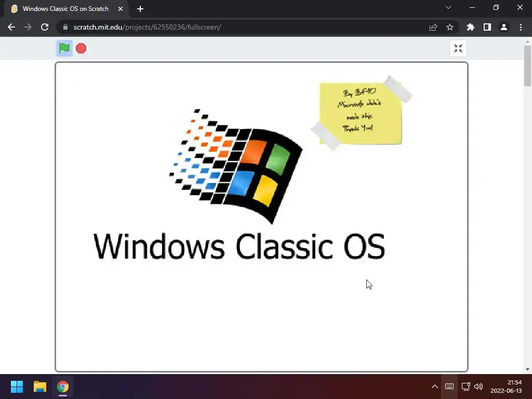Open the touch keyboard tray icon
This screenshot has width=532, height=399.
(449, 387)
